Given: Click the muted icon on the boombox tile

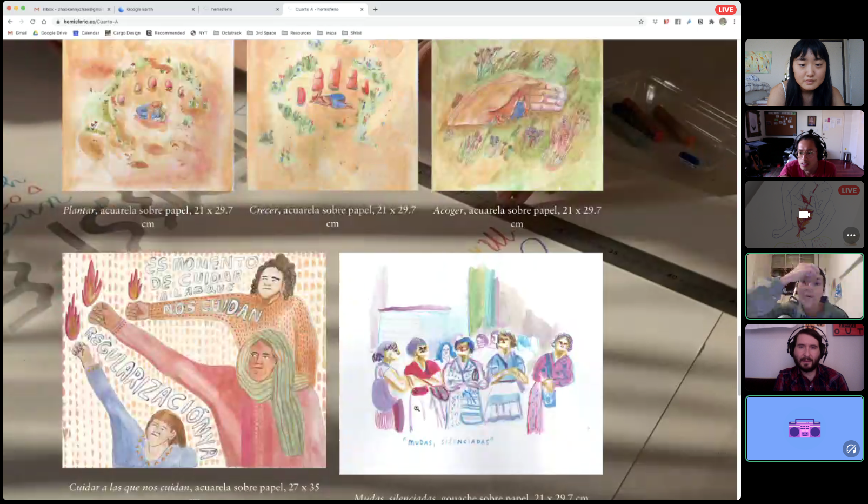Looking at the screenshot, I should pyautogui.click(x=851, y=449).
